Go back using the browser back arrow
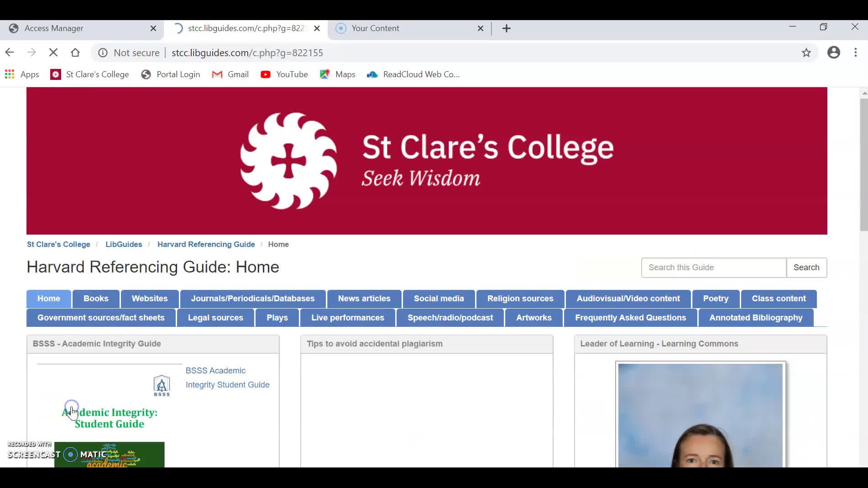 pos(10,52)
